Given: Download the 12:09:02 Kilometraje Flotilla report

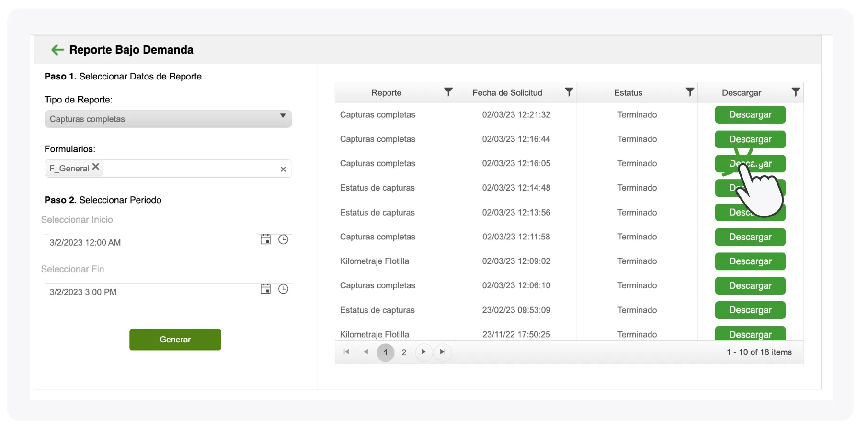Looking at the screenshot, I should pyautogui.click(x=750, y=261).
